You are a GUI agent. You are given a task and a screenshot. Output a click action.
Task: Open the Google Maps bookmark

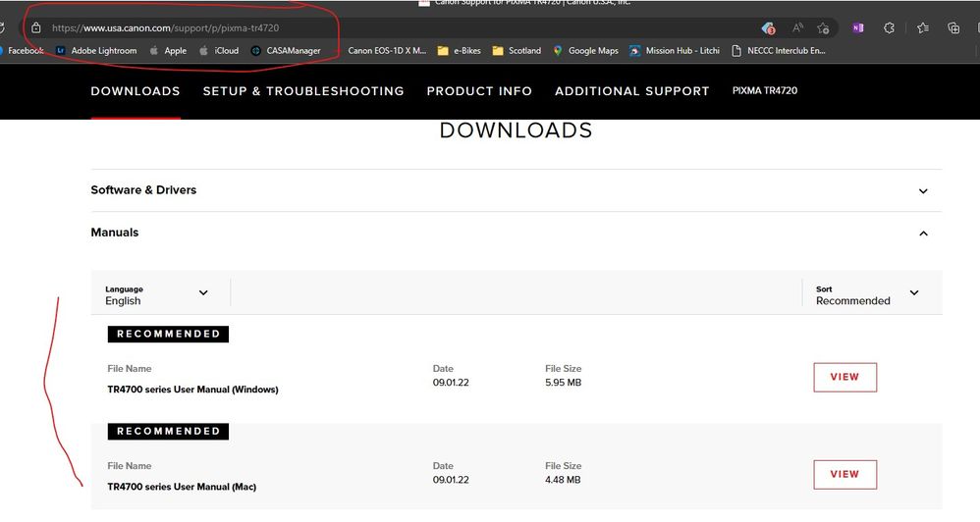point(585,51)
